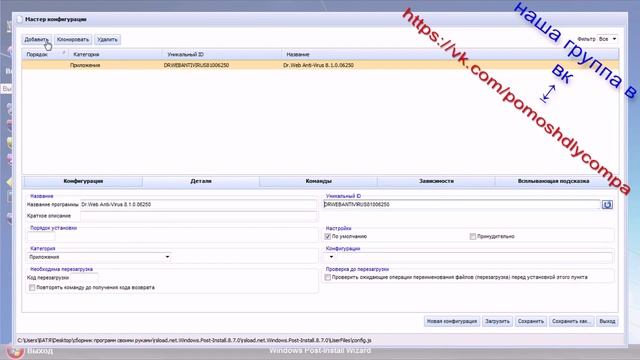Click the Сохранить button
This screenshot has height=360, width=640.
[x=531, y=321]
